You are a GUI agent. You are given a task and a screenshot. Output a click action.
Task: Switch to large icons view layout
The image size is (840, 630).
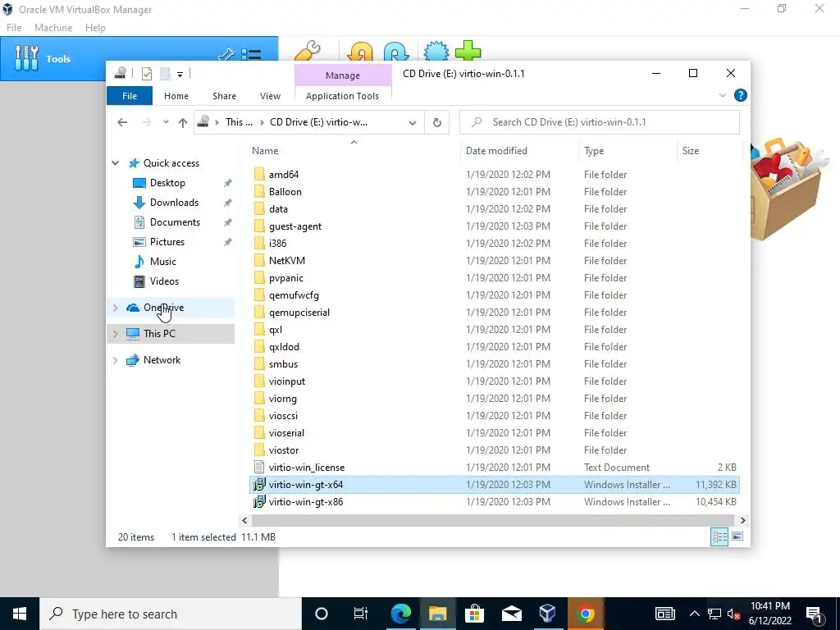point(737,536)
